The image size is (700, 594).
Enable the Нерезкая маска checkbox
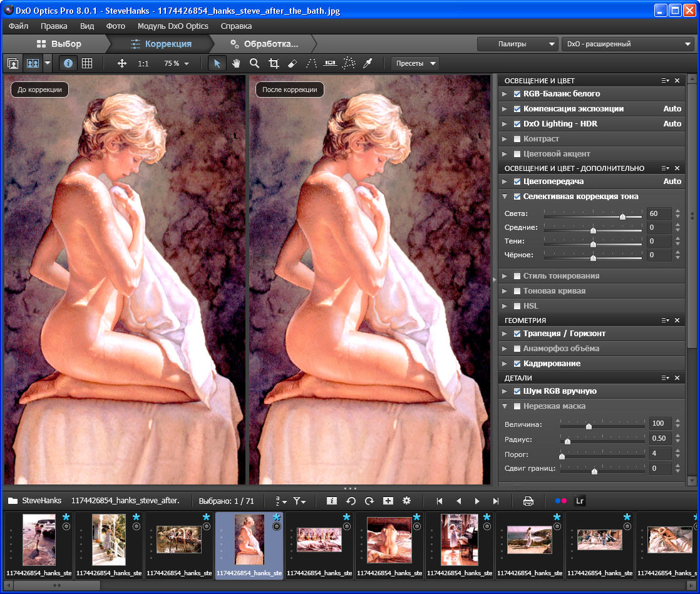point(517,406)
